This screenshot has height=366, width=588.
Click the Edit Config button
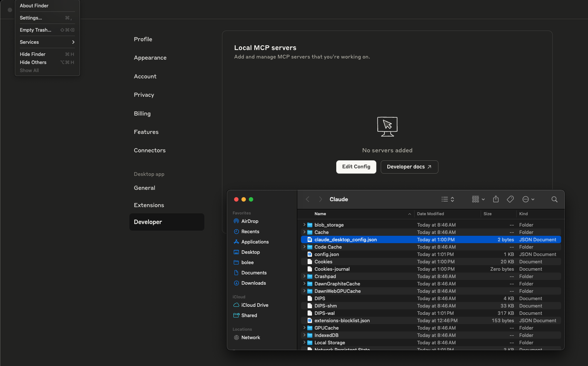356,167
